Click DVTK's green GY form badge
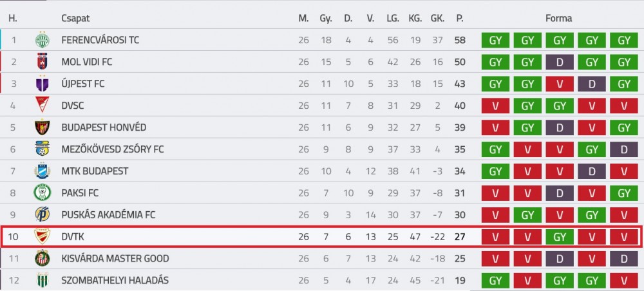This screenshot has width=644, height=291. pyautogui.click(x=560, y=236)
